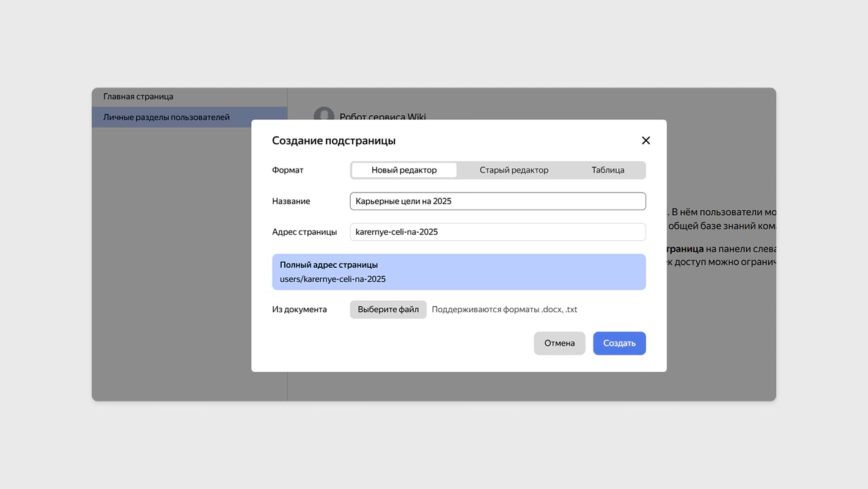868x489 pixels.
Task: Click the Название field label
Action: click(291, 201)
